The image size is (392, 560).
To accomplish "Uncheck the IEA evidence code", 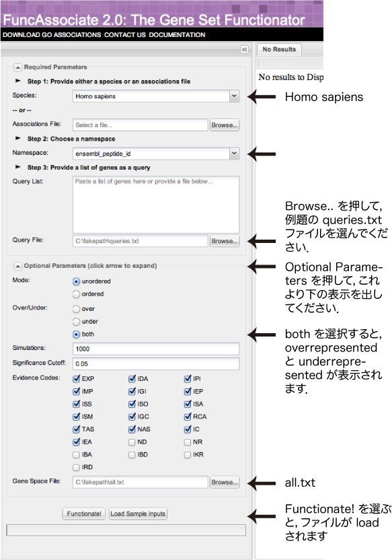I will tap(76, 442).
